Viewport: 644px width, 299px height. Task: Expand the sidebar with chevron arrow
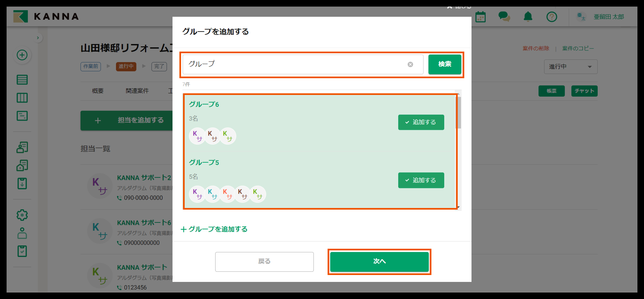(38, 38)
